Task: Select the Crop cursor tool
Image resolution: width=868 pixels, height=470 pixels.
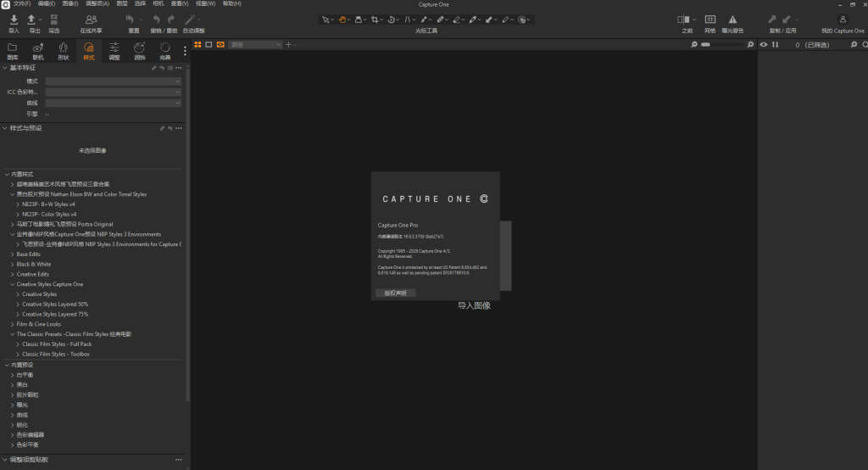Action: point(375,20)
